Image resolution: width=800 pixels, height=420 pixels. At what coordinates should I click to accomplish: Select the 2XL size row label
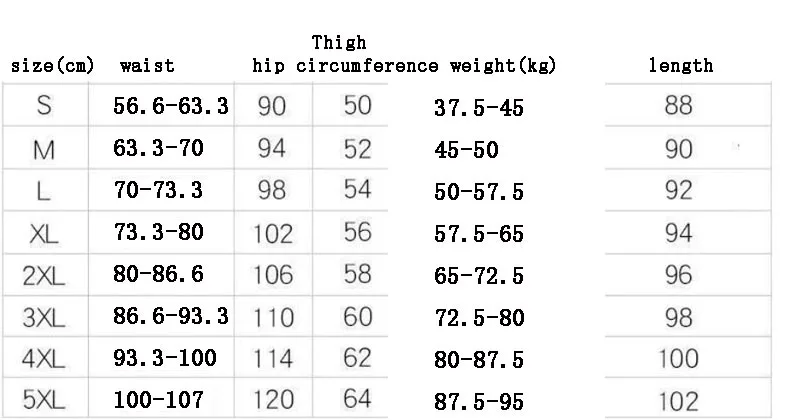point(43,276)
